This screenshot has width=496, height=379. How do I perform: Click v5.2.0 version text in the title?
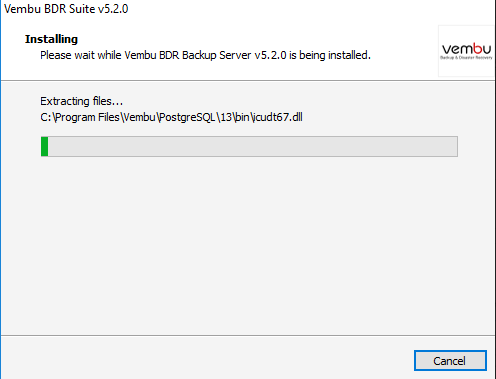(113, 9)
